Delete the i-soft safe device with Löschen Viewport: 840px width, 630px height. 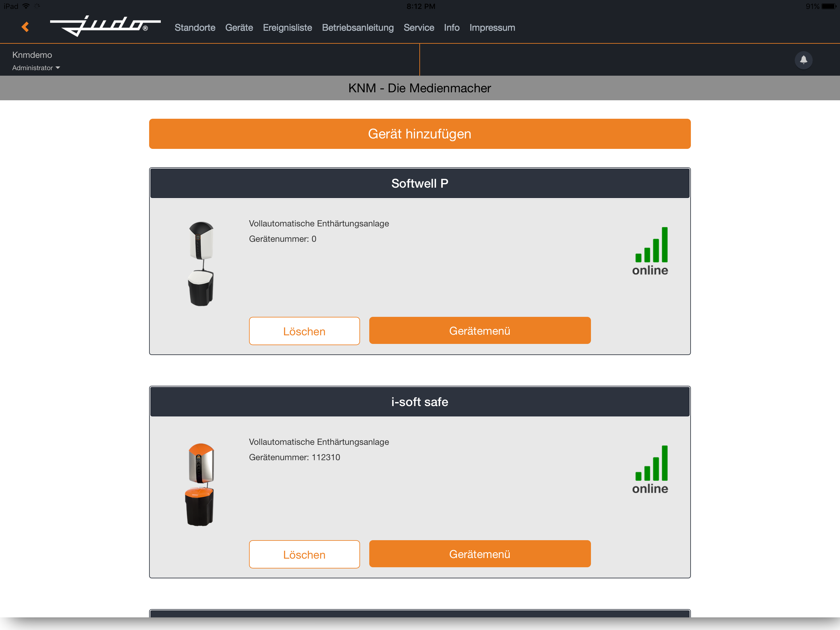coord(304,554)
